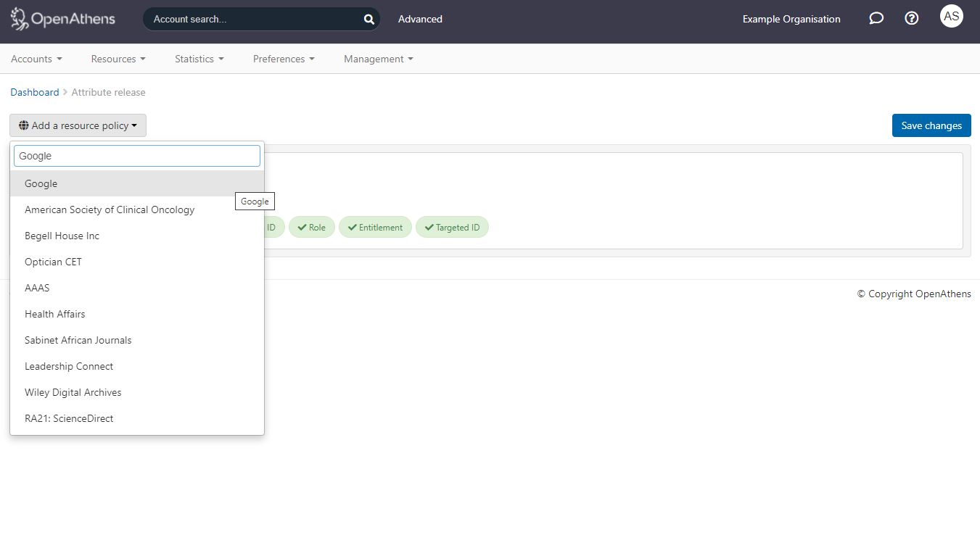The height and width of the screenshot is (556, 980).
Task: Open the Resources menu
Action: coord(118,59)
